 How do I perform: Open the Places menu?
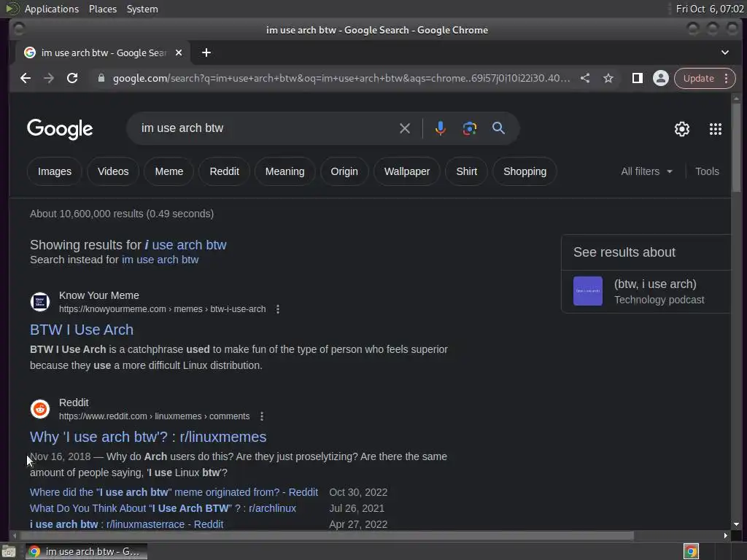[103, 9]
